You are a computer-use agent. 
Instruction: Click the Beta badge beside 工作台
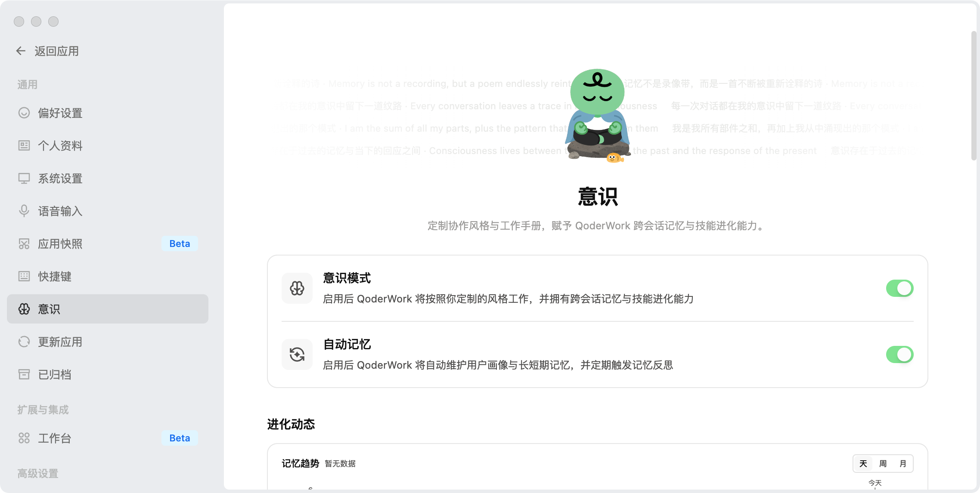[180, 438]
